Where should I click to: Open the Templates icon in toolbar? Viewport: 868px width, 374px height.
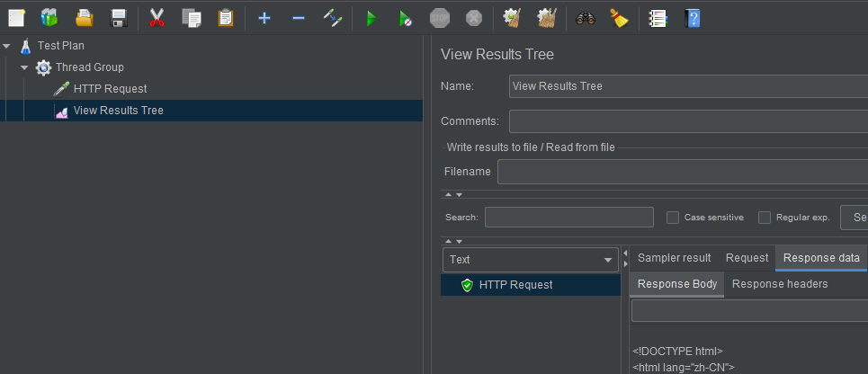(49, 18)
